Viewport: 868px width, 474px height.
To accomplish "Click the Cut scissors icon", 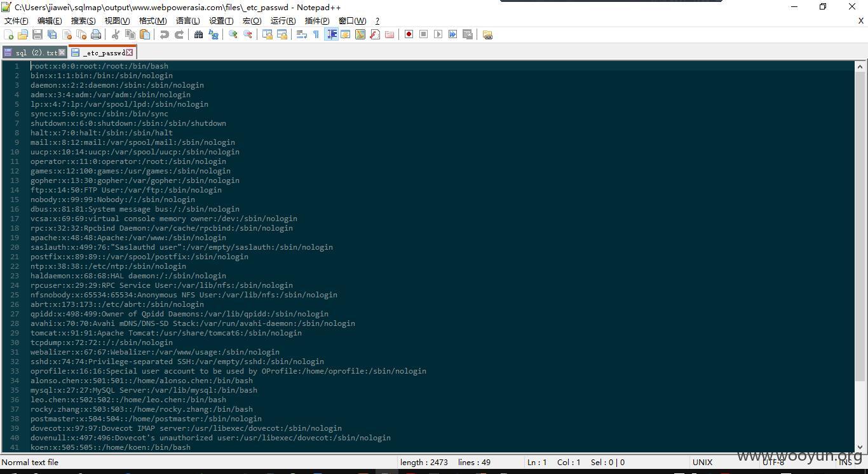I will tap(116, 34).
